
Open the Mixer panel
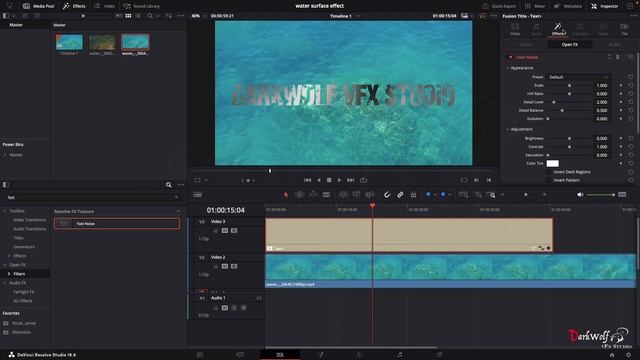(535, 6)
